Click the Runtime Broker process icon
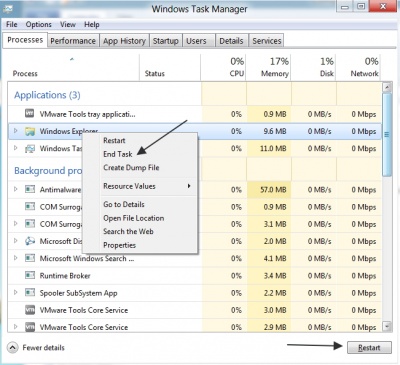400x365 pixels. (x=30, y=275)
